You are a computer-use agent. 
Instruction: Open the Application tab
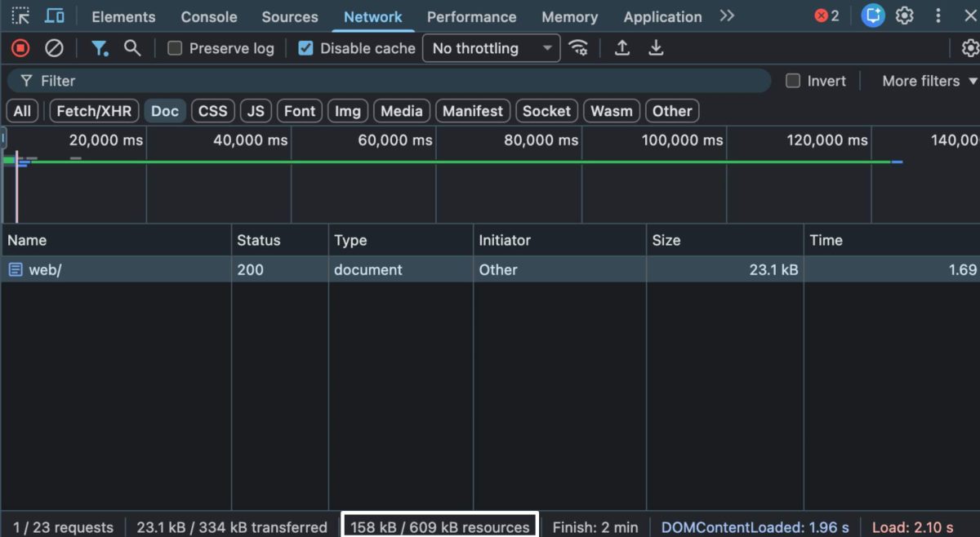point(662,16)
